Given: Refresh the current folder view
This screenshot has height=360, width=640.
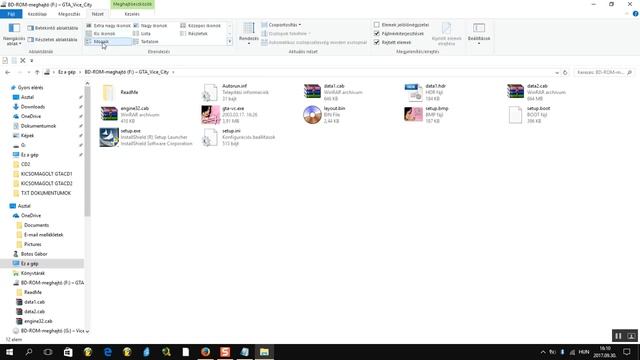Looking at the screenshot, I should (565, 72).
